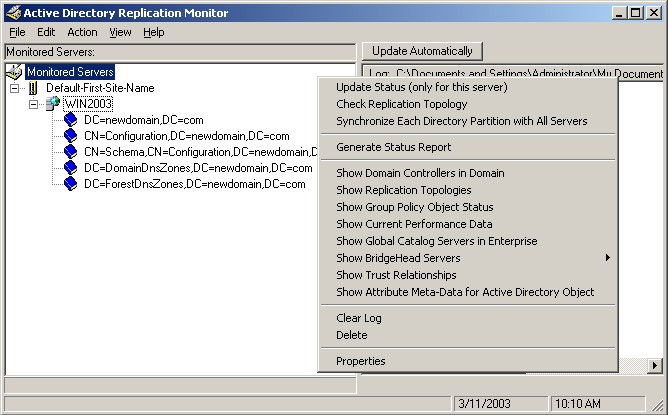Image resolution: width=668 pixels, height=415 pixels.
Task: Click the WIN2003 server icon
Action: coord(52,104)
